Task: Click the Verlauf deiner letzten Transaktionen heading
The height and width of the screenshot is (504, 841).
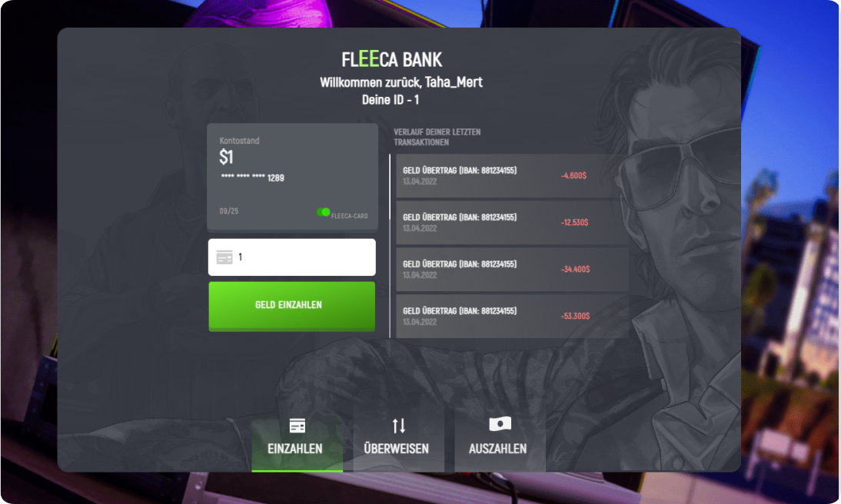Action: (x=437, y=137)
